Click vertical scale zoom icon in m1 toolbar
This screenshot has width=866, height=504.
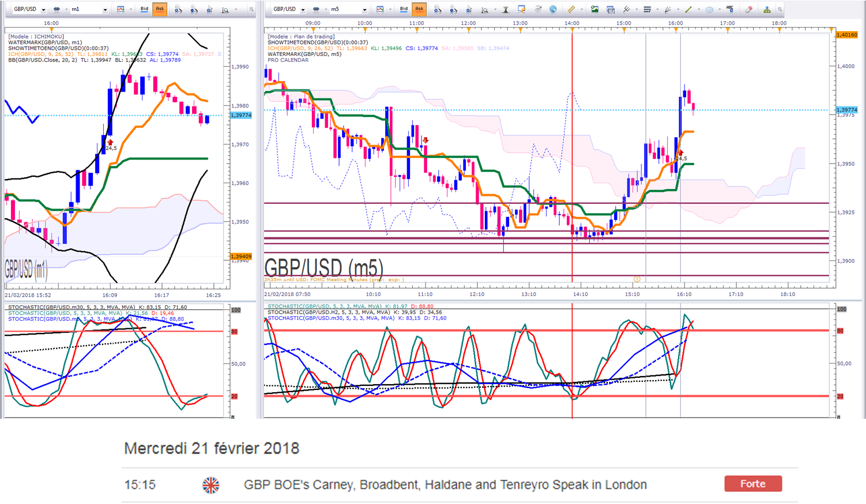pos(225,9)
